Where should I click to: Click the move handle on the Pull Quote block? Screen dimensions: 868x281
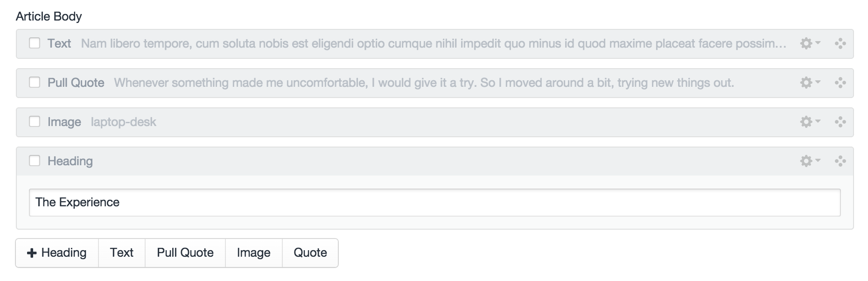[x=840, y=83]
